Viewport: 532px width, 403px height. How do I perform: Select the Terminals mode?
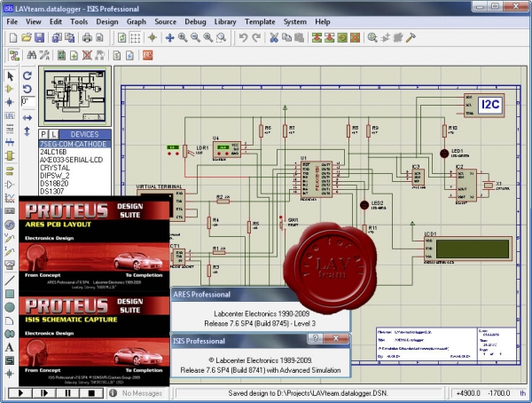10,171
